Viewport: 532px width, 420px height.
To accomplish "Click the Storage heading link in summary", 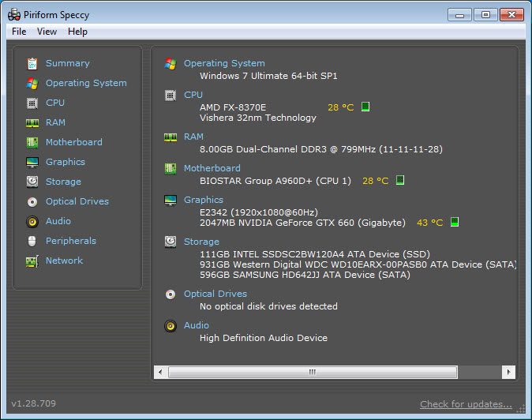I will [201, 242].
